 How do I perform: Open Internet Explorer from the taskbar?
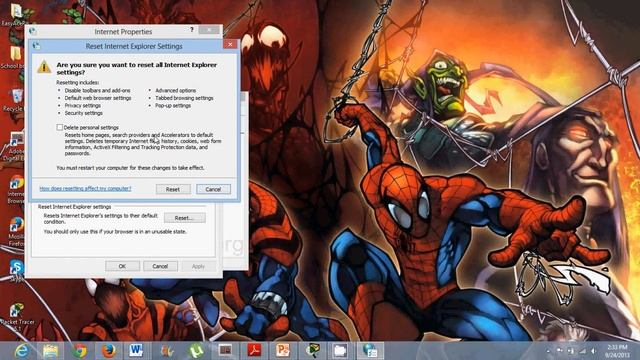pos(21,351)
